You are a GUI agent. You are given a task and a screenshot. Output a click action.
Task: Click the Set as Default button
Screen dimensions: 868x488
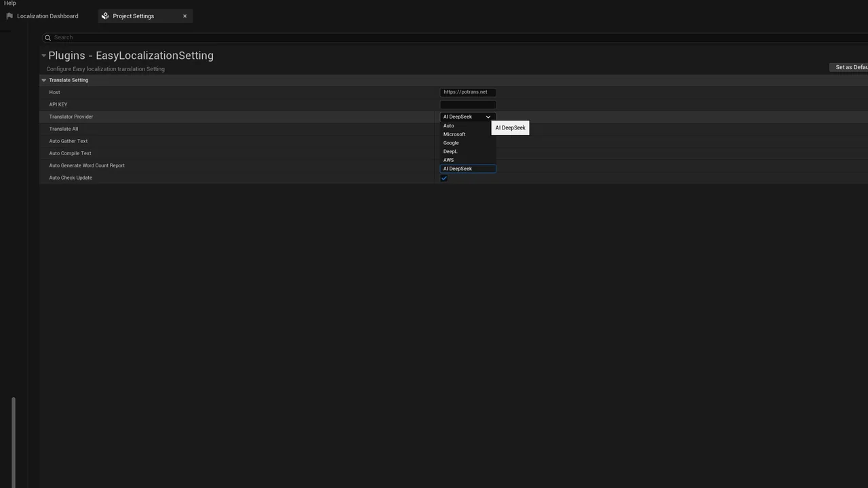850,67
